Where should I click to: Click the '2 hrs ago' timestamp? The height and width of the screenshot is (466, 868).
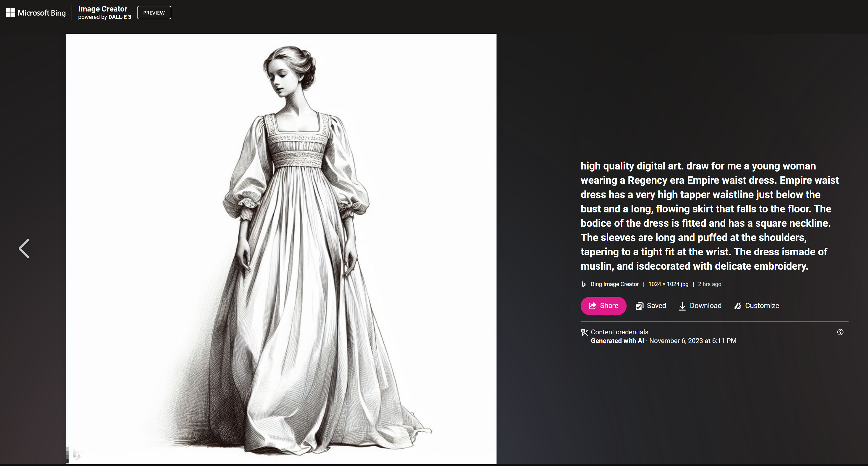(x=709, y=284)
